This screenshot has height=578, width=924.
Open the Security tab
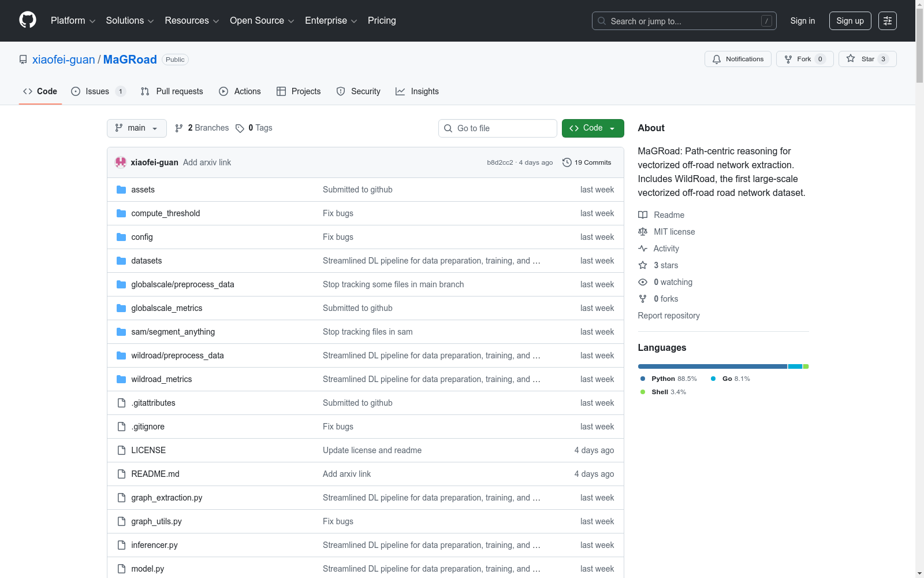coord(359,91)
